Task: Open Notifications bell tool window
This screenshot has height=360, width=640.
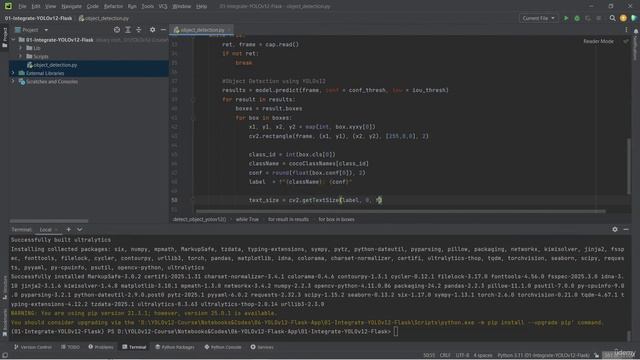Action: tap(636, 31)
